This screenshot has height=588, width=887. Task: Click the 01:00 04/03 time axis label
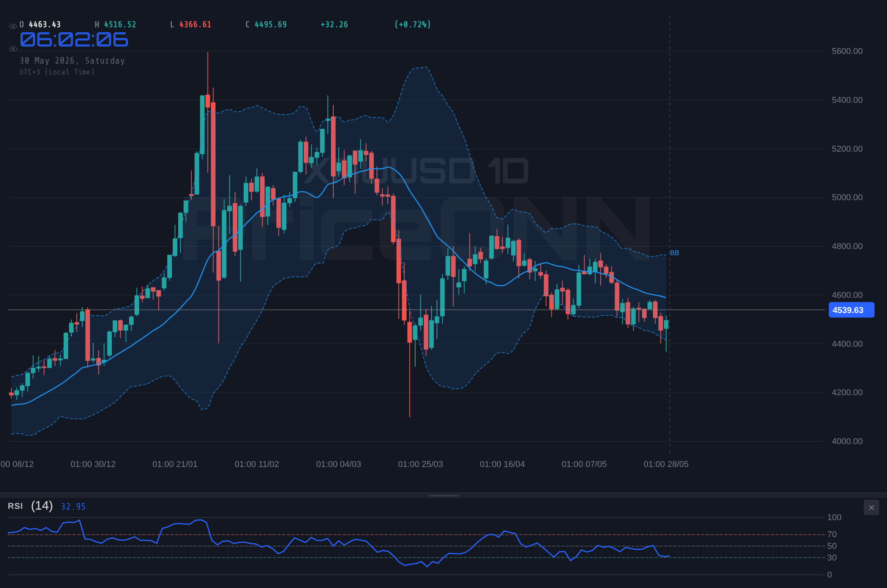point(339,464)
